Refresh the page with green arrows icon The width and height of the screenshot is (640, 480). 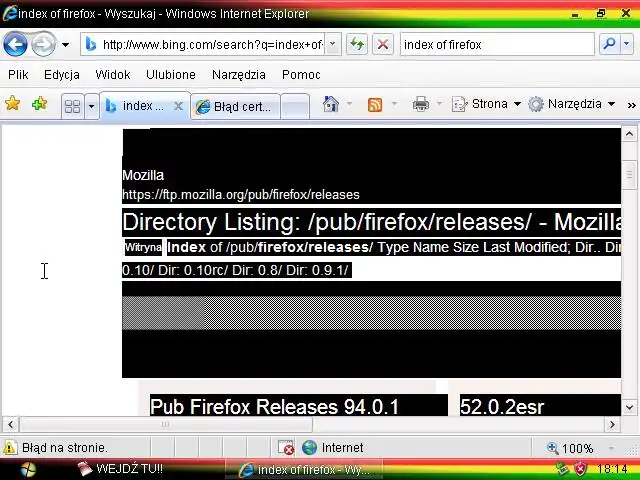[357, 44]
